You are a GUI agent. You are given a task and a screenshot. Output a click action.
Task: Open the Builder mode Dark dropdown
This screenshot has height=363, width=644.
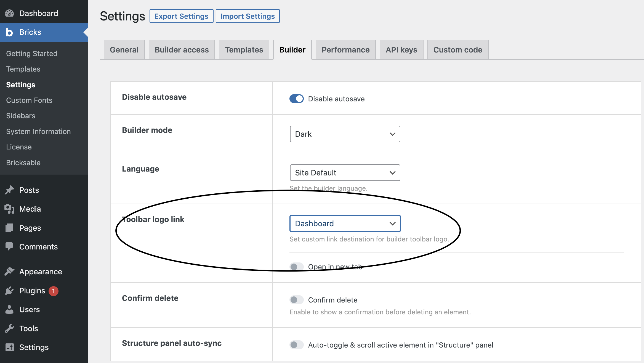(345, 134)
